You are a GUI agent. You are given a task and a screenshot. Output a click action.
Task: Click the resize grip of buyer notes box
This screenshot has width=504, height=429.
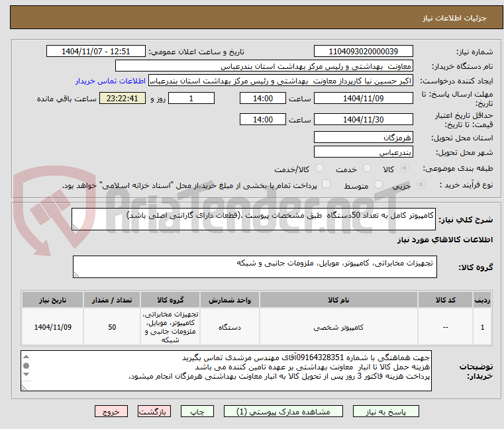pos(25,387)
